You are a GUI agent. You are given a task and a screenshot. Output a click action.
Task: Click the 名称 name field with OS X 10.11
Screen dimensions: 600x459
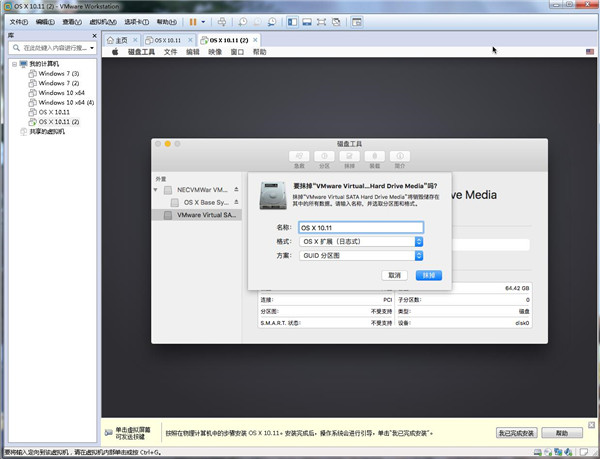coord(361,228)
